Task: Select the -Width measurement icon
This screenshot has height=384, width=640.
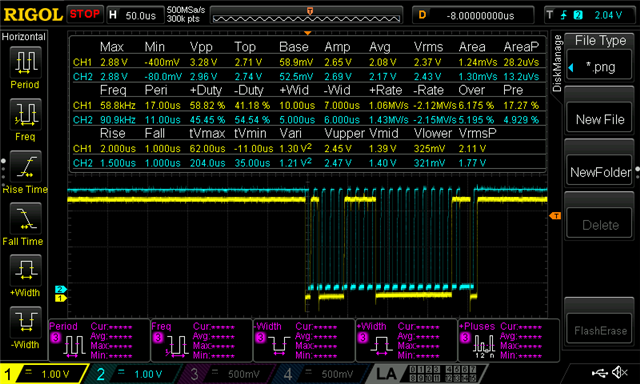Action: click(25, 322)
